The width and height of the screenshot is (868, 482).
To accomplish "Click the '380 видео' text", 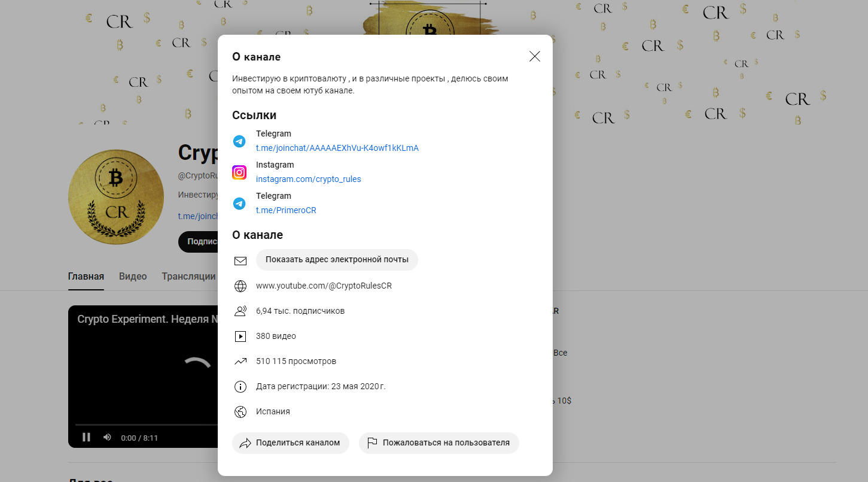I will tap(276, 336).
